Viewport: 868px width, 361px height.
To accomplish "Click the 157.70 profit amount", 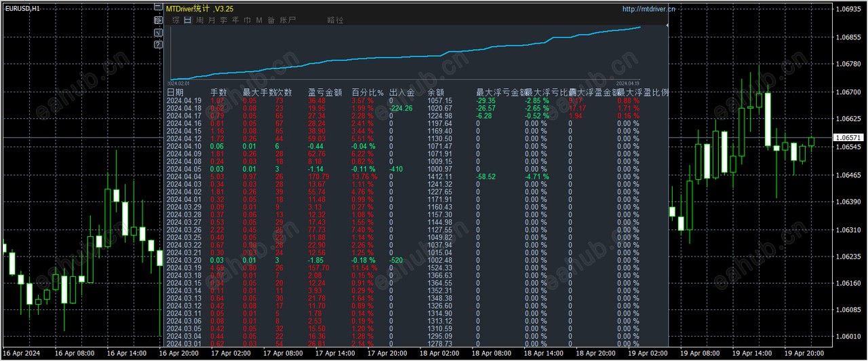I will (x=319, y=268).
